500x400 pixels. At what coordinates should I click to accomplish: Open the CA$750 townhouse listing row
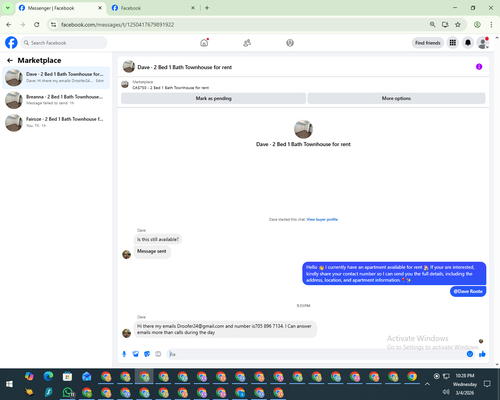(303, 85)
